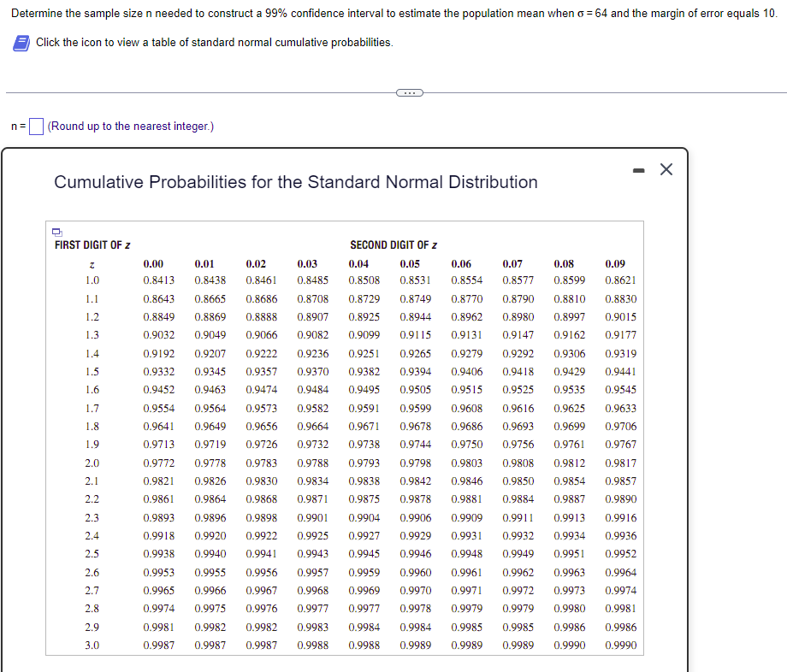Select cell 0.9706 in row 1.8
Screen dimensions: 787x672
pos(621,427)
